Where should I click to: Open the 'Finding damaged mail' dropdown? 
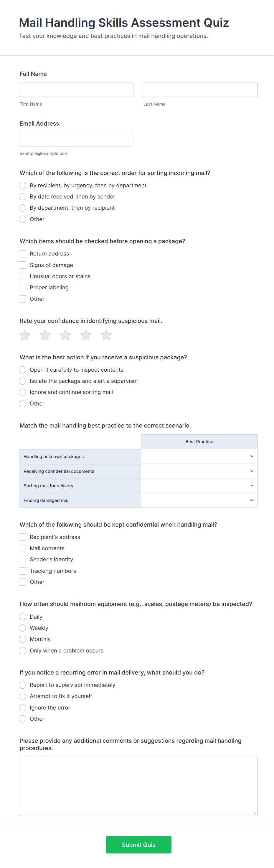click(199, 500)
